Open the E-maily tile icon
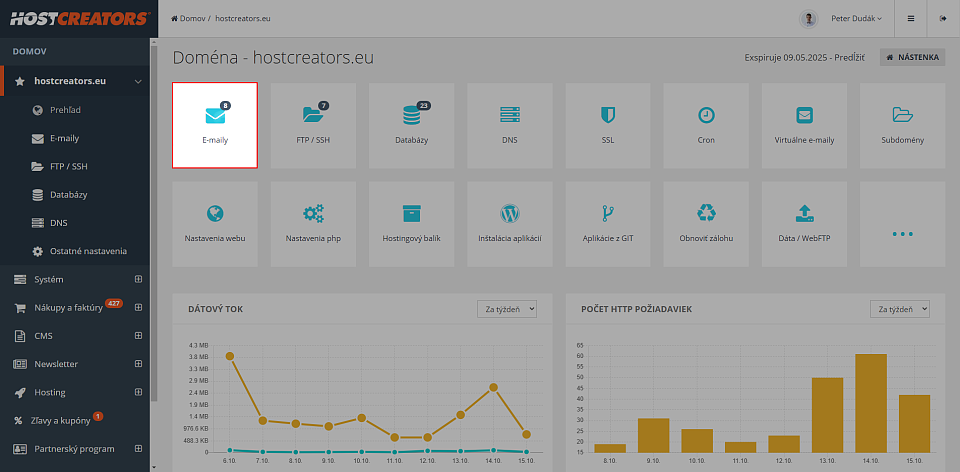 (215, 125)
